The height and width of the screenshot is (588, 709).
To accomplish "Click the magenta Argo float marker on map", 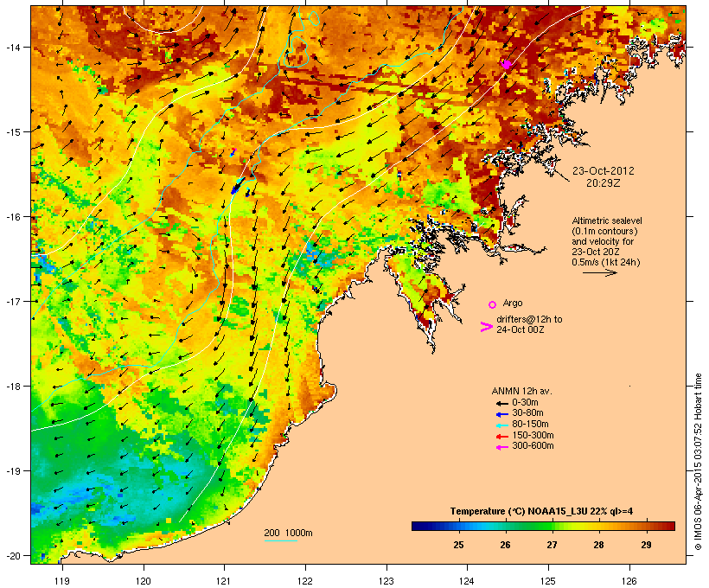I will click(x=507, y=65).
